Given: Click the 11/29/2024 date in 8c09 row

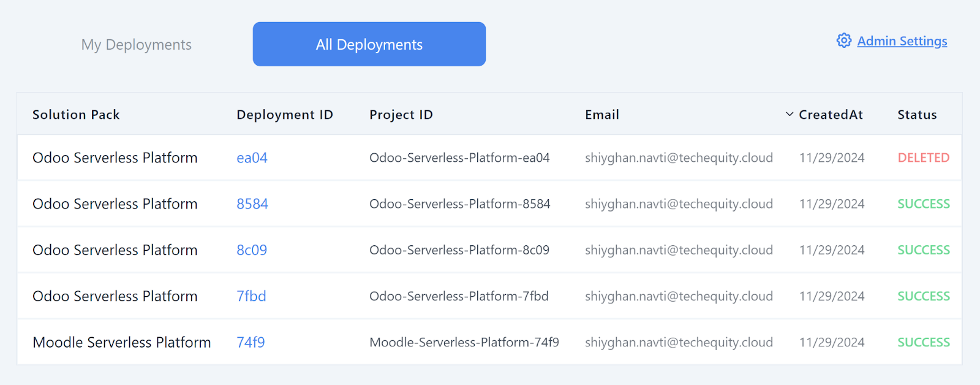Looking at the screenshot, I should coord(832,250).
